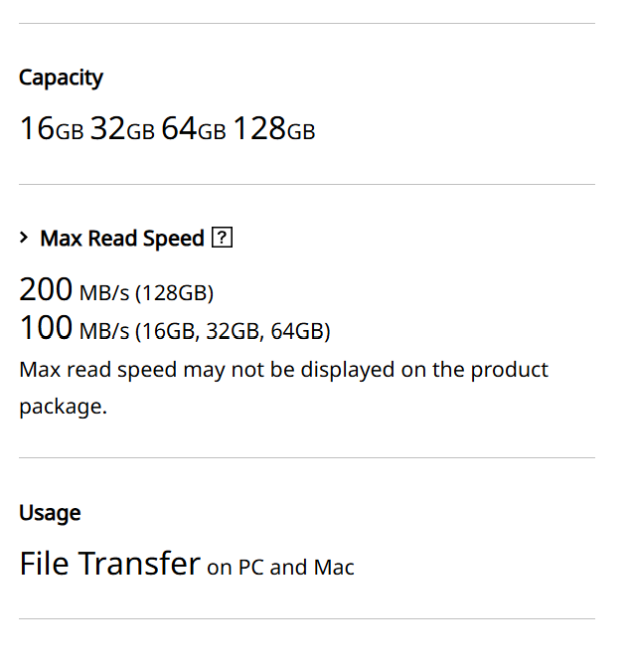Select the 128GB capacity option

273,129
